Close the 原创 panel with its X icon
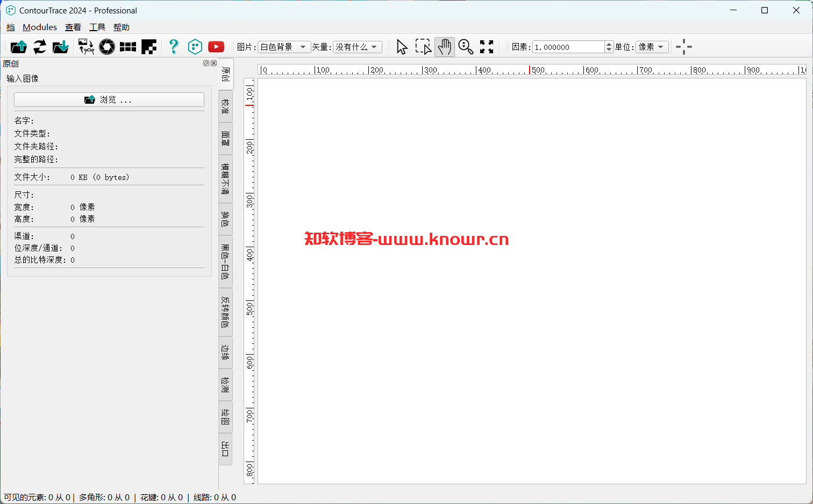The width and height of the screenshot is (813, 504). (x=214, y=63)
